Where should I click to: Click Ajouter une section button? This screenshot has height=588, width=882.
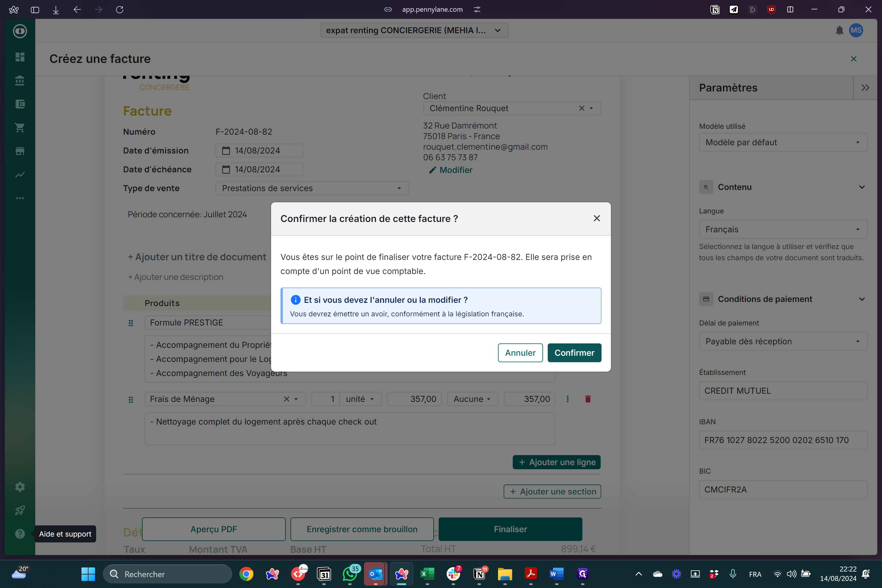tap(552, 492)
